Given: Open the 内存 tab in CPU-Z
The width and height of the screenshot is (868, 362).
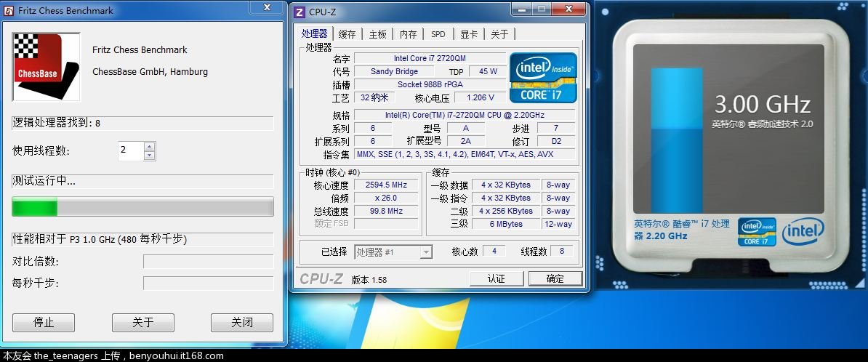Looking at the screenshot, I should click(x=409, y=34).
